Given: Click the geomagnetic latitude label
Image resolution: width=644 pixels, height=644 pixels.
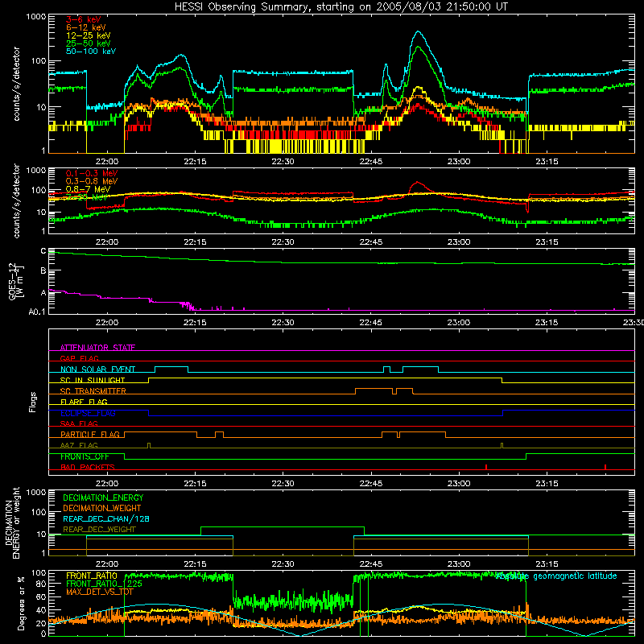Looking at the screenshot, I should 556,576.
